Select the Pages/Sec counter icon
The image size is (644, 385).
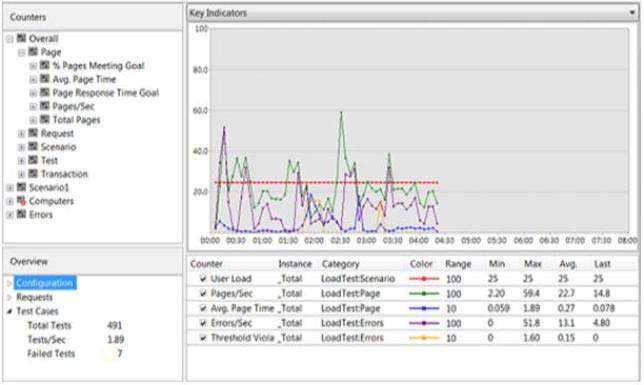45,106
